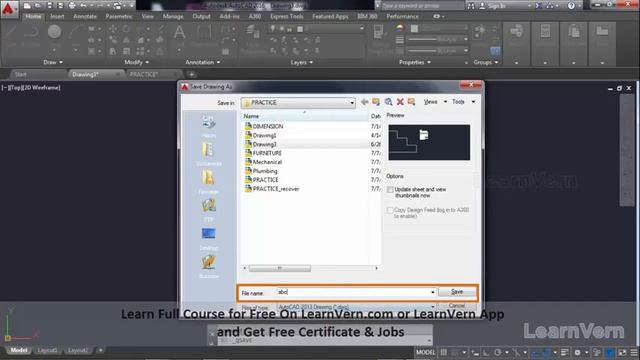Open new drawing tab with plus icon
This screenshot has width=640, height=360.
pyautogui.click(x=191, y=74)
